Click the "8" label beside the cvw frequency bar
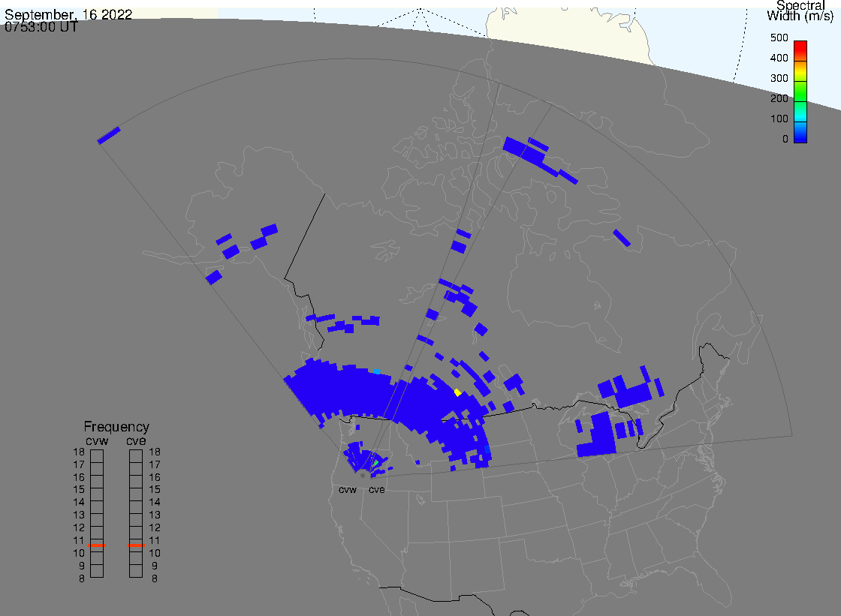The width and height of the screenshot is (841, 616). (82, 578)
